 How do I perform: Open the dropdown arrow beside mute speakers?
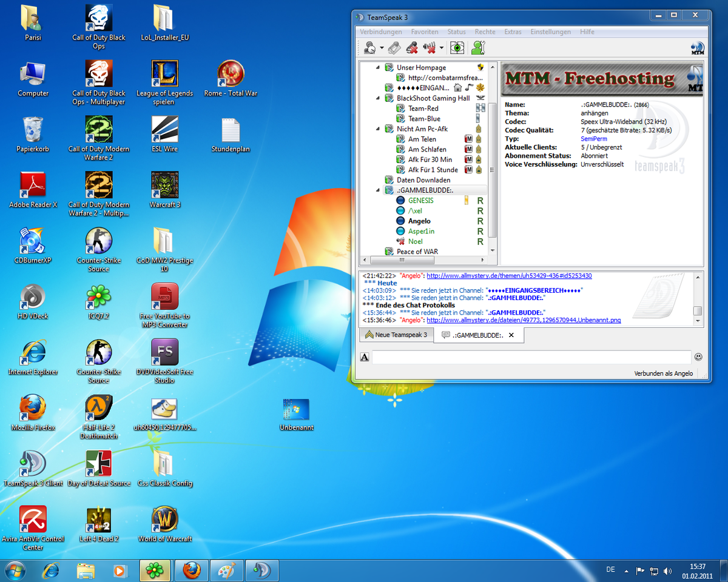coord(442,48)
